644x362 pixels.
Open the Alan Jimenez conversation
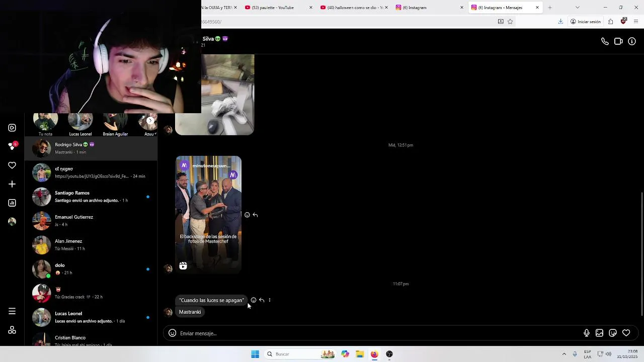pyautogui.click(x=91, y=245)
